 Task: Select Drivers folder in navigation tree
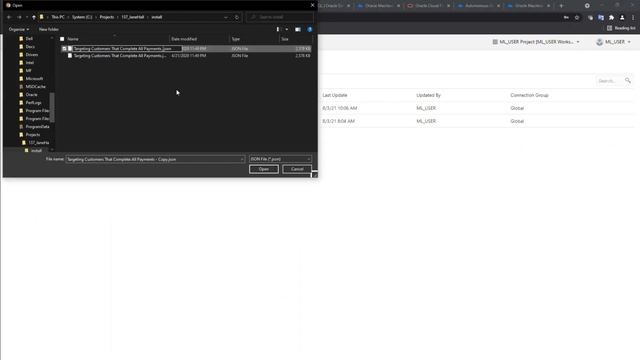tap(31, 55)
